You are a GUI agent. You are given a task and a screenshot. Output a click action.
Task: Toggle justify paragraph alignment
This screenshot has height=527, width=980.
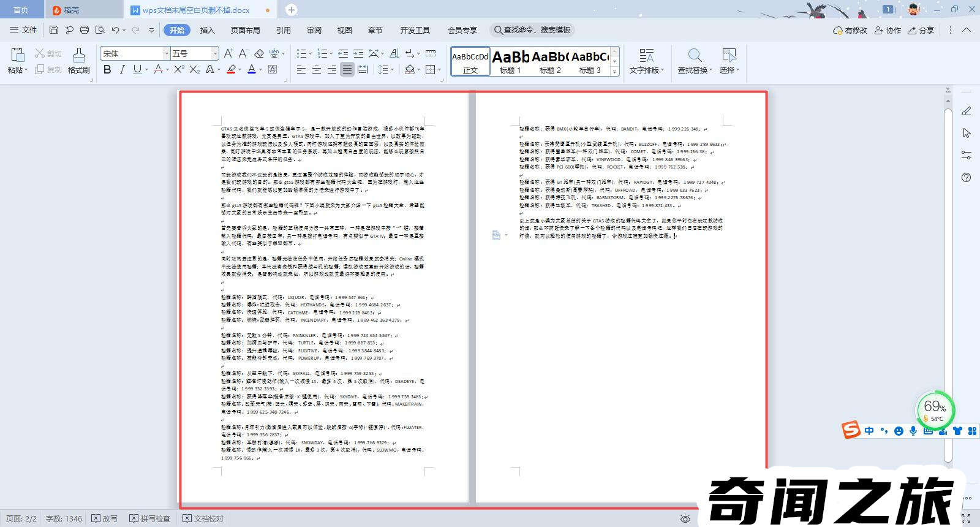pyautogui.click(x=347, y=69)
